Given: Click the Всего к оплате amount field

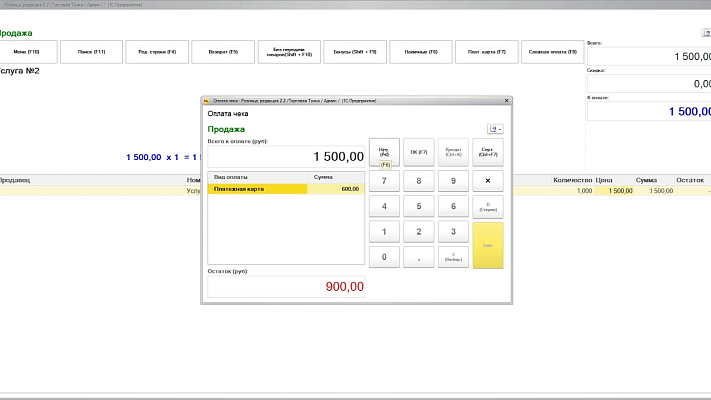Looking at the screenshot, I should point(286,157).
